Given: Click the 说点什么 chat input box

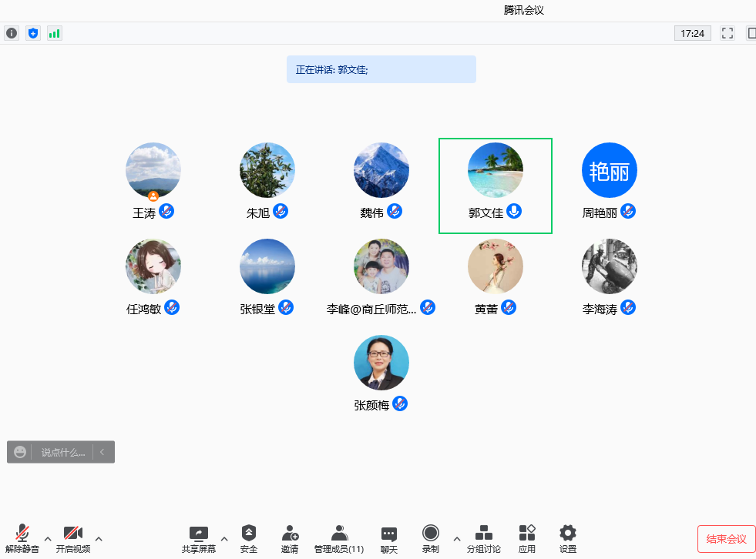Looking at the screenshot, I should coord(63,453).
